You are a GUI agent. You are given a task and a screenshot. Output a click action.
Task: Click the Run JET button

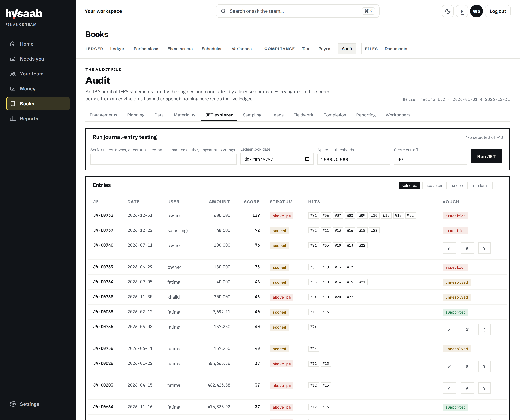tap(486, 156)
